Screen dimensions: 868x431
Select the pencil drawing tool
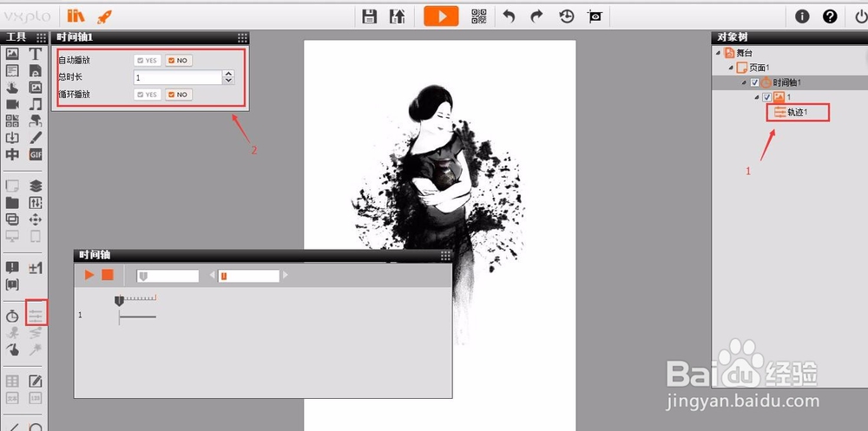tap(36, 137)
